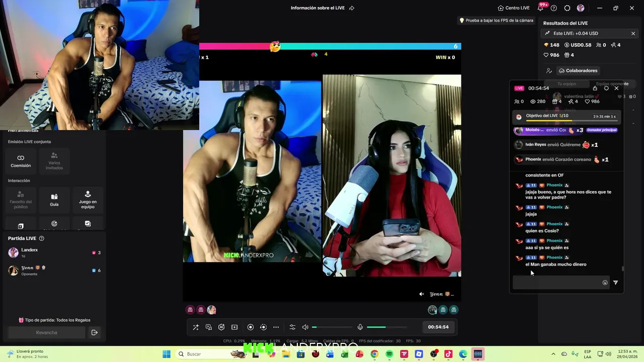Start recording with the record button
644x362 pixels.
click(251, 327)
